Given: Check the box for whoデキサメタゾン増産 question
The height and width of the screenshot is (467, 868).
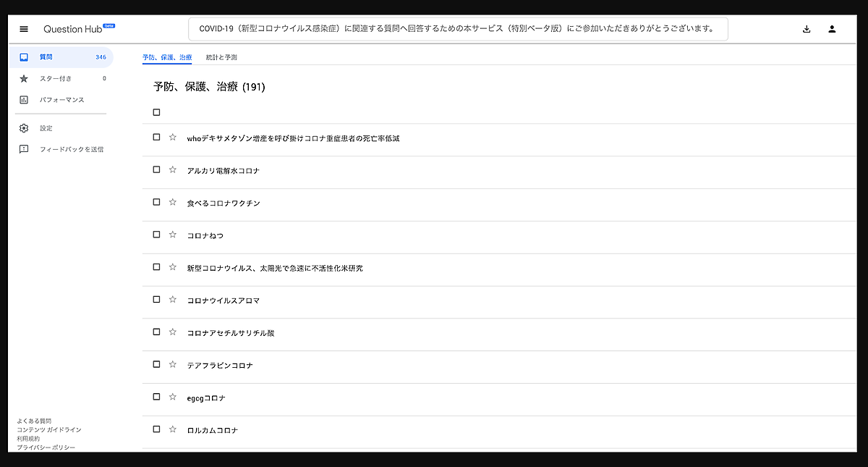Looking at the screenshot, I should pyautogui.click(x=156, y=137).
